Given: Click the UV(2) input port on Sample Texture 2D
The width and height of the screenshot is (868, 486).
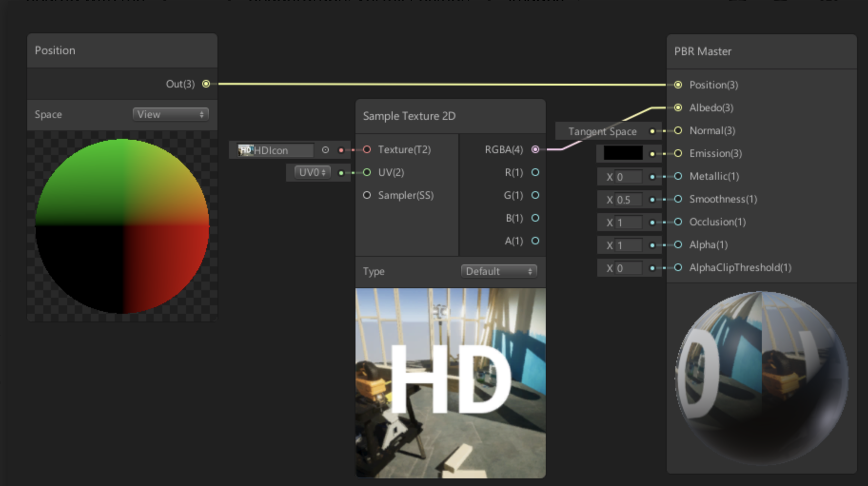Looking at the screenshot, I should click(367, 172).
